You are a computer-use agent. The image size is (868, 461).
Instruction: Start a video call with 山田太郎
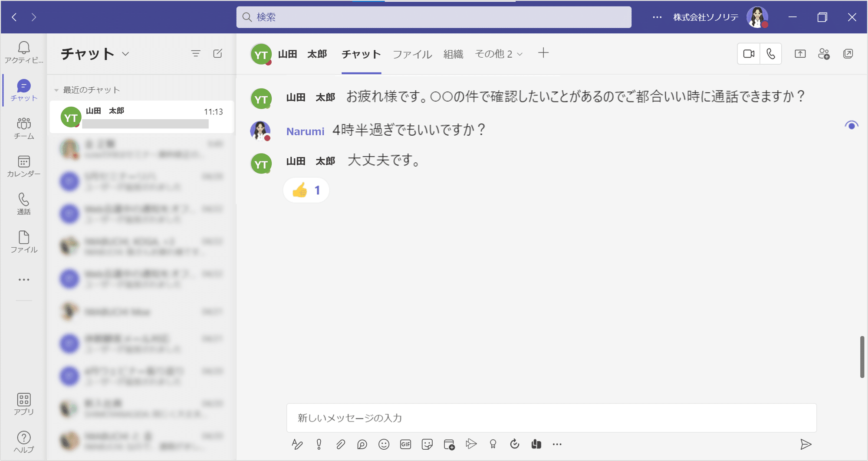(x=748, y=53)
